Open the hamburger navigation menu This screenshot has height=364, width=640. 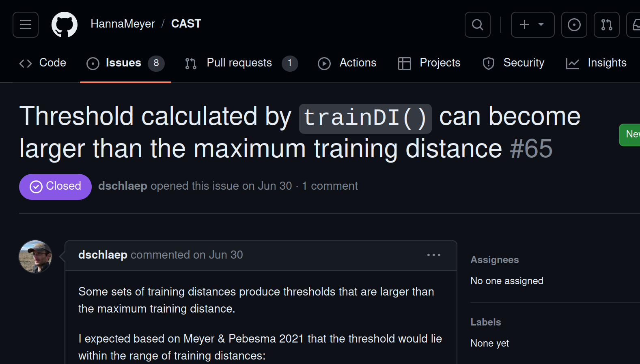(x=26, y=25)
